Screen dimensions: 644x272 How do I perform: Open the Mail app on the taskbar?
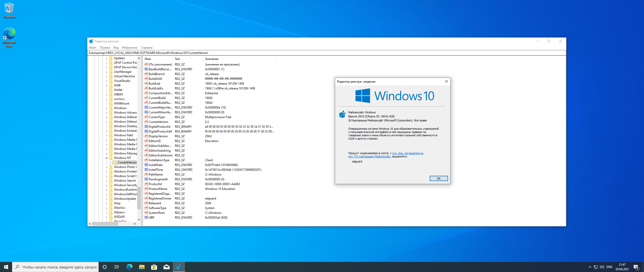pyautogui.click(x=167, y=267)
